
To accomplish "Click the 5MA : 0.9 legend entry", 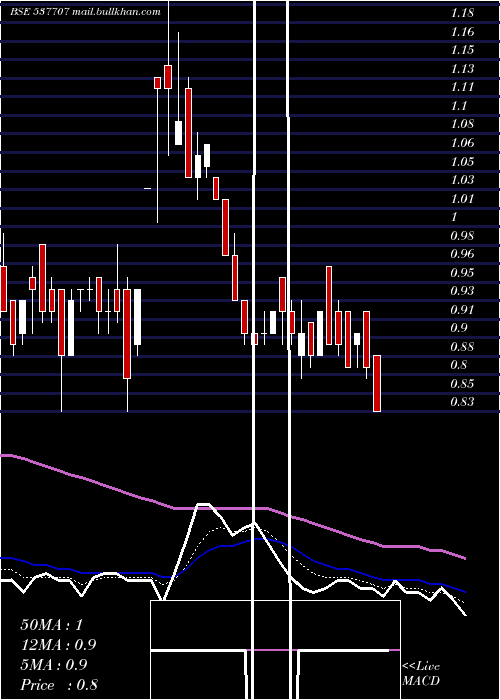I will (x=54, y=665).
